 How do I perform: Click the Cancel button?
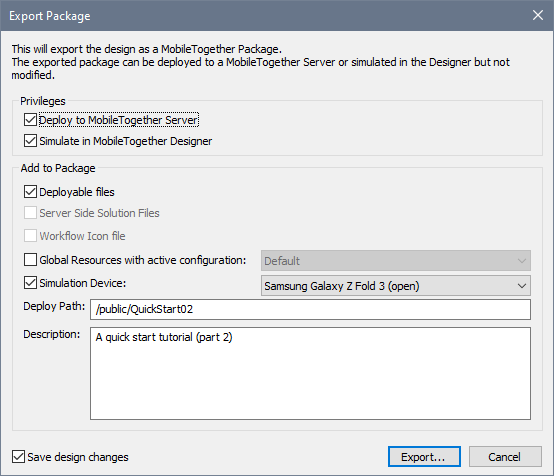[x=505, y=457]
